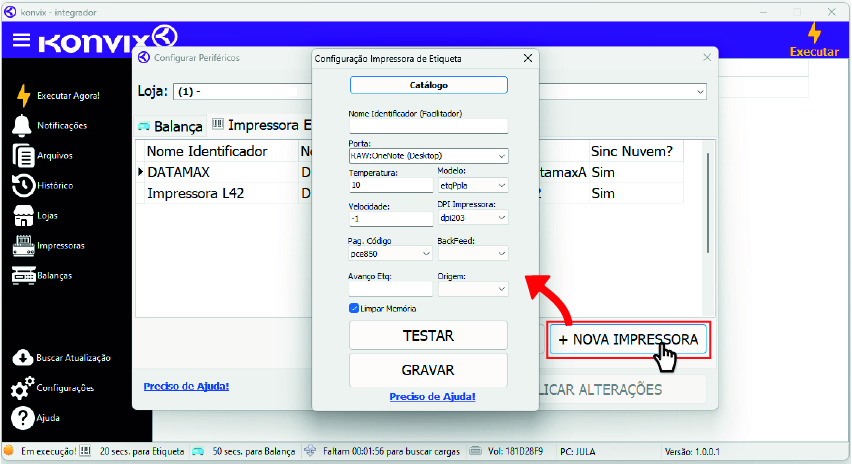Click Buscar Atualização download icon

click(x=22, y=358)
